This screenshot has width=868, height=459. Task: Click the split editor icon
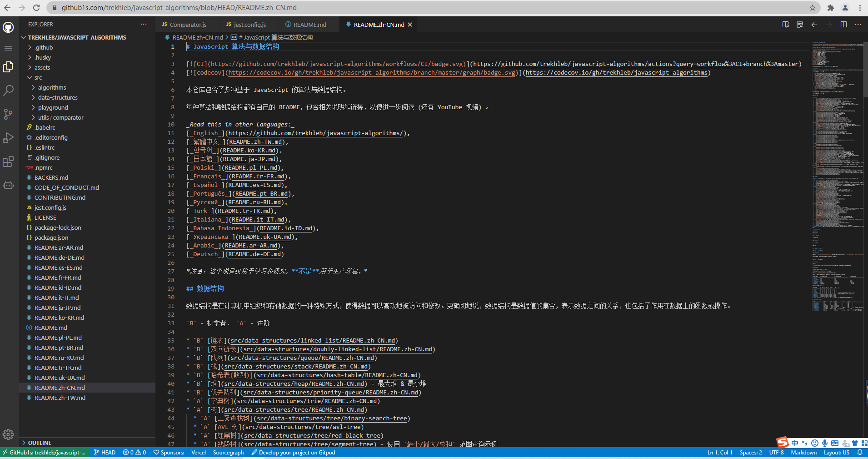[x=844, y=25]
